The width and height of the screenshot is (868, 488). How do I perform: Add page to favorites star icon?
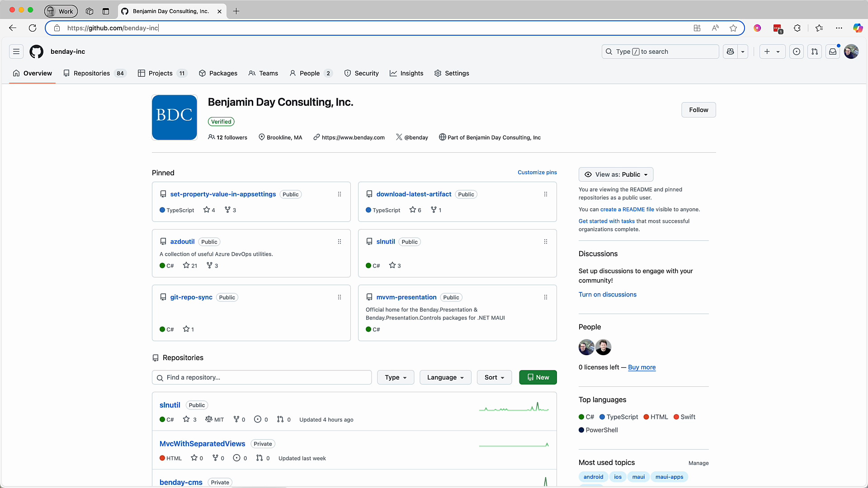pos(733,28)
